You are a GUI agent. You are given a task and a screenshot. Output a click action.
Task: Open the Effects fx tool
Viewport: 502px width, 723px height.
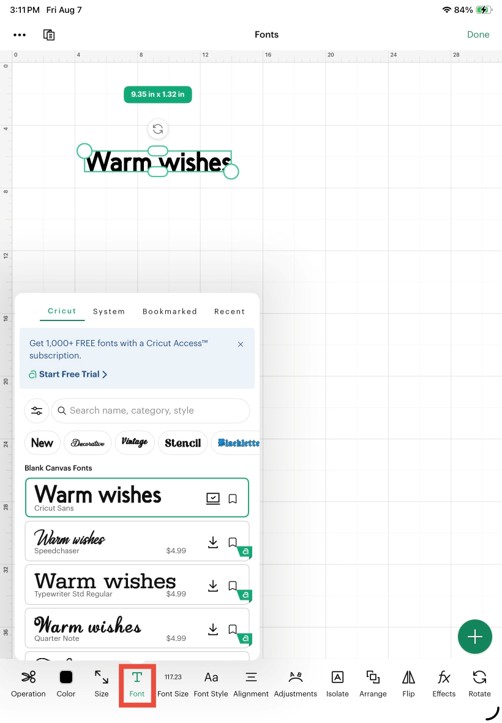(444, 683)
